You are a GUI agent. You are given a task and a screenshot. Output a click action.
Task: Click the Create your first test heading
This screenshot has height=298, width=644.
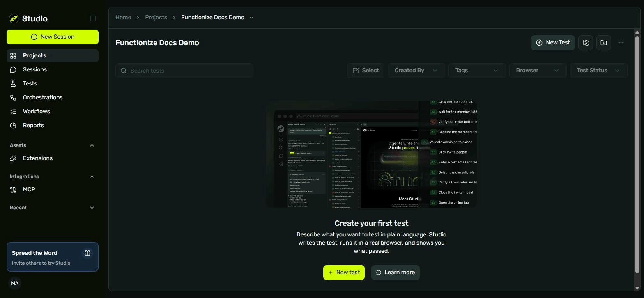371,223
